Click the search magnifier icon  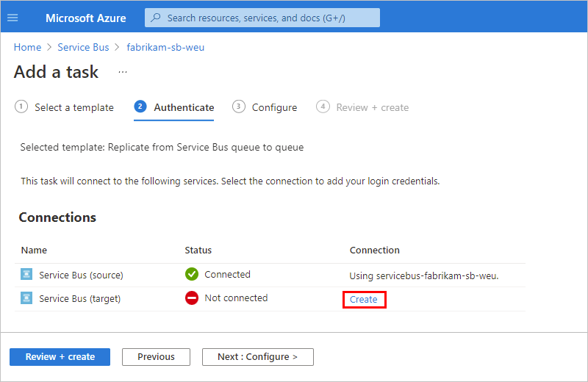[156, 18]
